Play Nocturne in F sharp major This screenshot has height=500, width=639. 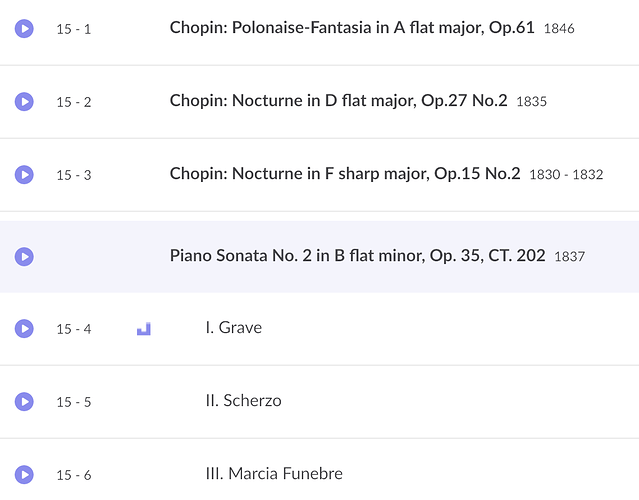pyautogui.click(x=24, y=175)
